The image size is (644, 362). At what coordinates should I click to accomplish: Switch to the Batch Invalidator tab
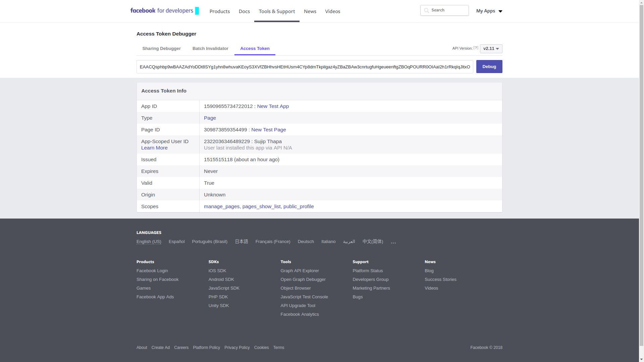210,49
